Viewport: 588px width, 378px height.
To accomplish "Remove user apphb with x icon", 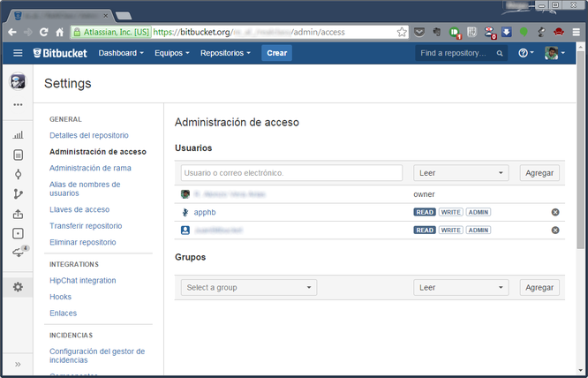I will pyautogui.click(x=555, y=212).
